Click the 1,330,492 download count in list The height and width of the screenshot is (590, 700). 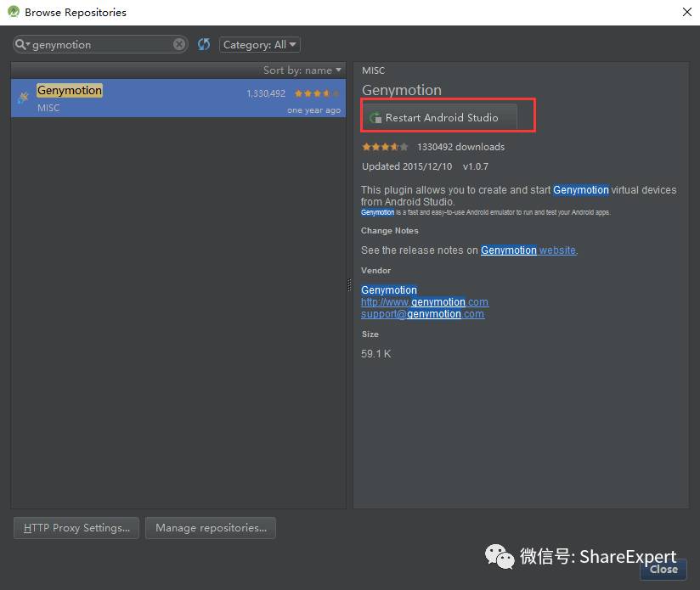click(266, 93)
